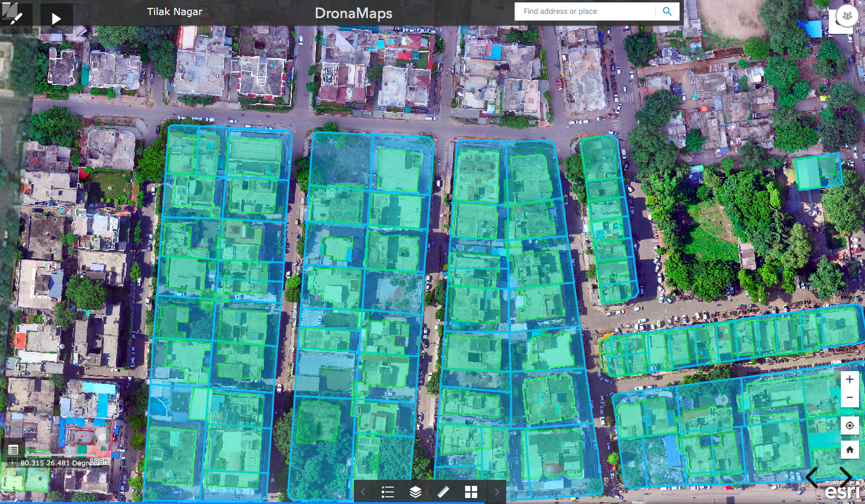Viewport: 865px width, 504px height.
Task: Click the black right arrow
Action: pos(846,477)
